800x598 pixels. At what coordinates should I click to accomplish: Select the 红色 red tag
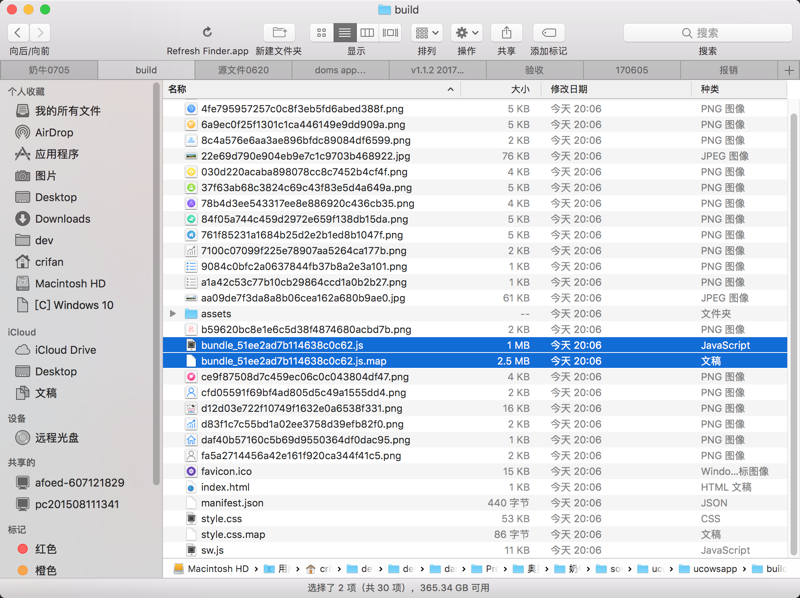[45, 549]
